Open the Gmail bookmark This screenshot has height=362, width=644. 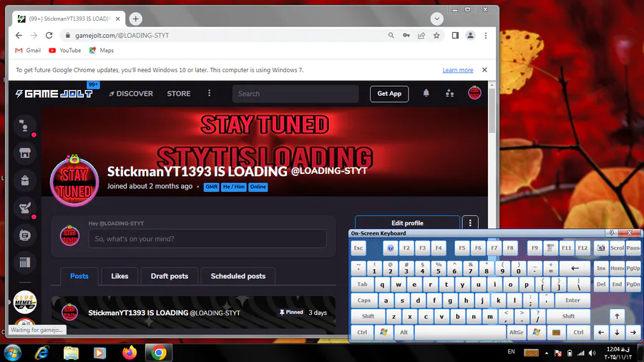[28, 50]
